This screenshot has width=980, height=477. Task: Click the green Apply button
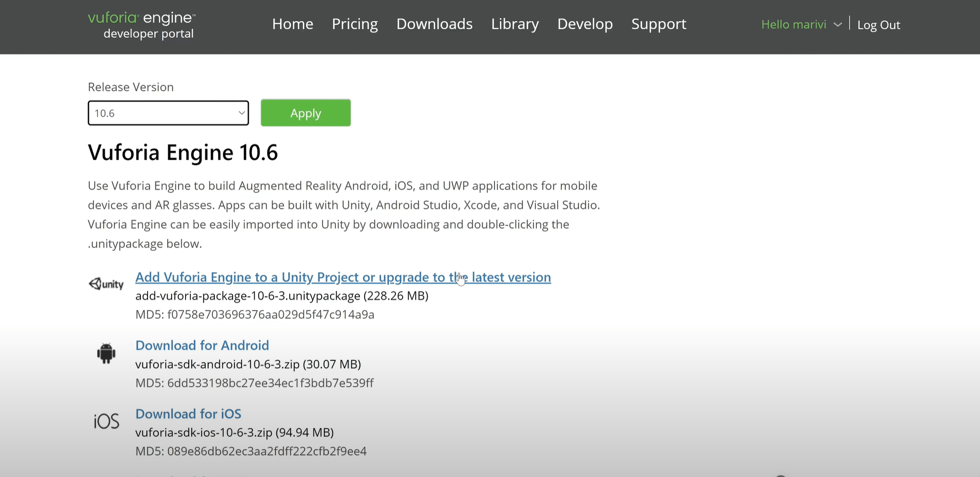click(306, 113)
